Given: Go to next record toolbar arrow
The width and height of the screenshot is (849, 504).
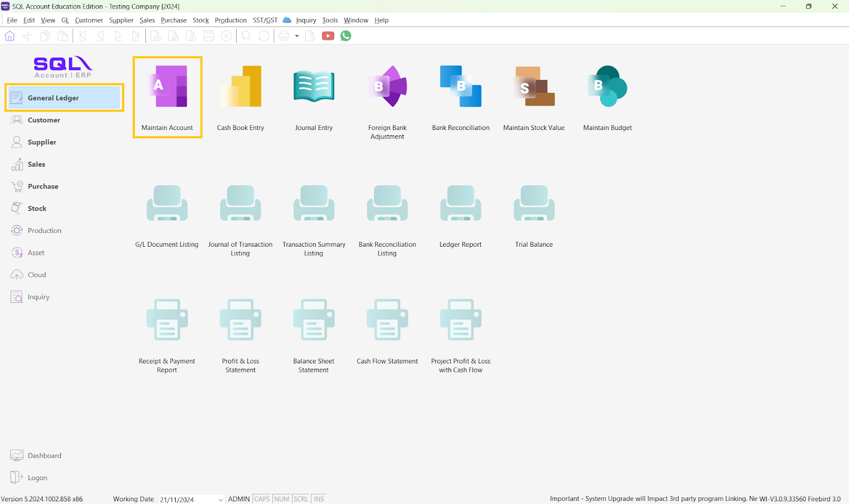Looking at the screenshot, I should (x=118, y=36).
